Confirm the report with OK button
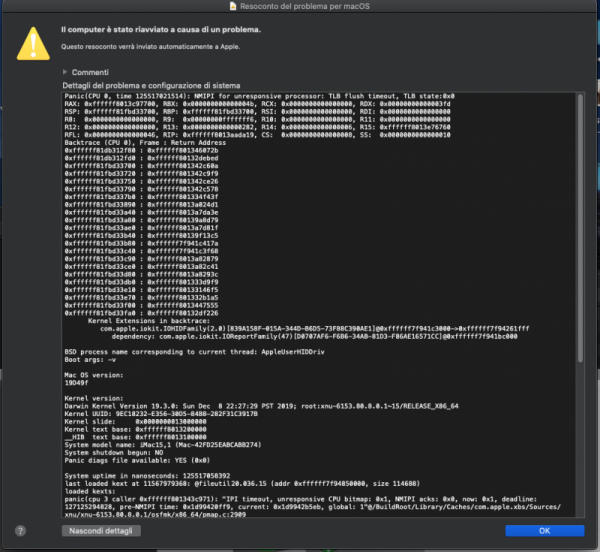The image size is (600, 552). click(545, 531)
